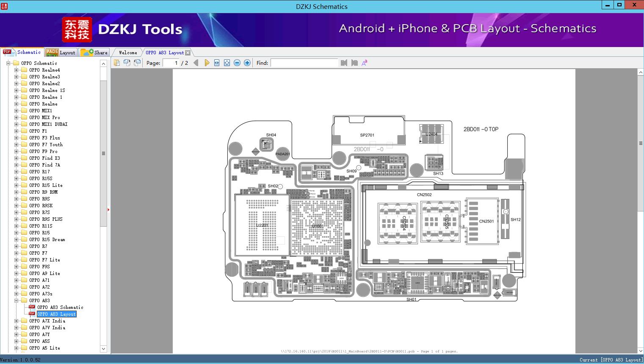The height and width of the screenshot is (364, 644).
Task: Click tree panel scroll up arrow
Action: point(103,64)
